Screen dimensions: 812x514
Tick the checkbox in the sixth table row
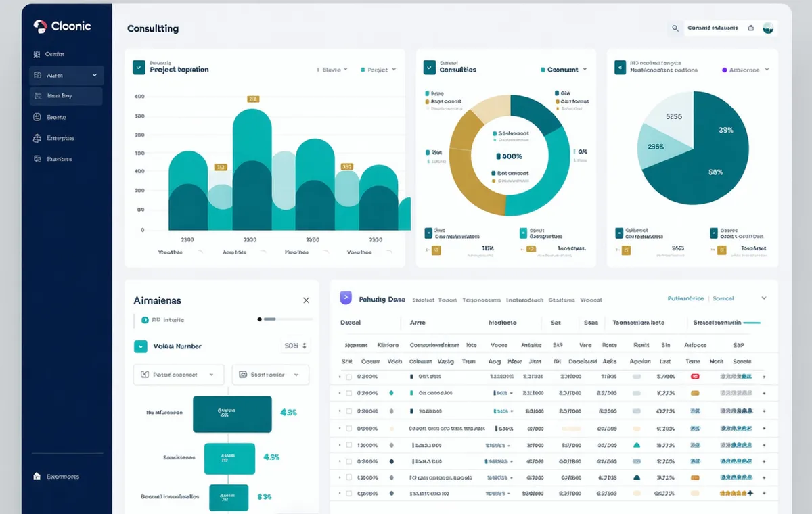click(x=349, y=461)
